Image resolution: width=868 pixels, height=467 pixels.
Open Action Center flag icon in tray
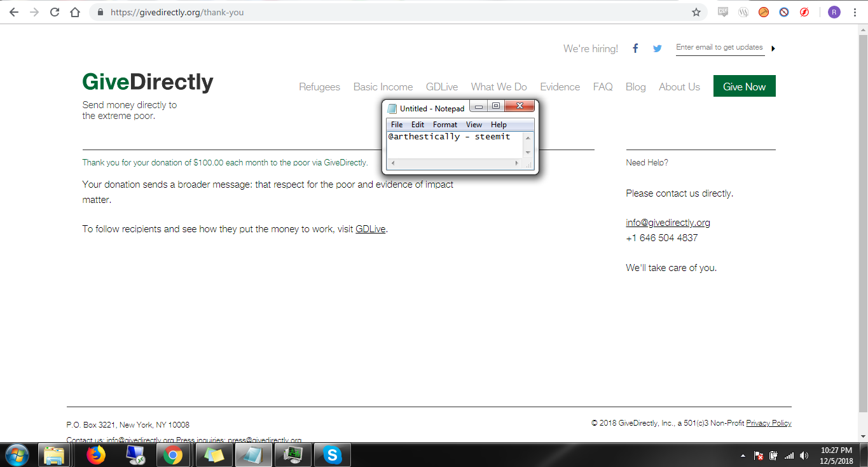pyautogui.click(x=759, y=456)
